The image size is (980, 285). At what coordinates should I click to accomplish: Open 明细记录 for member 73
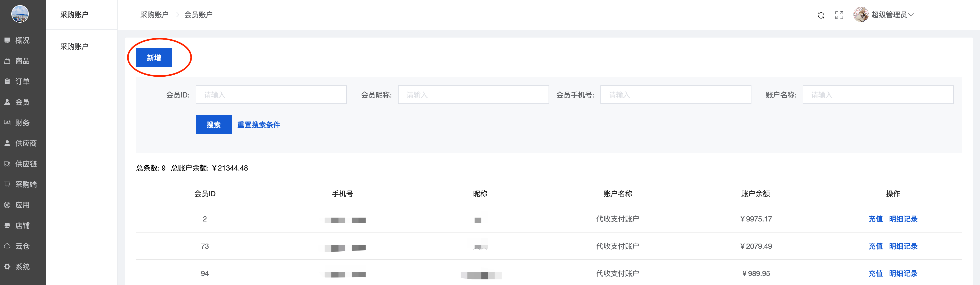click(903, 246)
